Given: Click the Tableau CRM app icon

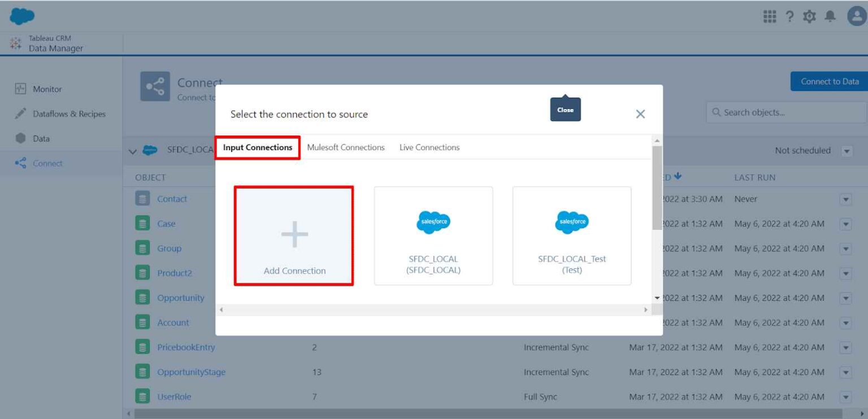Looking at the screenshot, I should click(16, 43).
